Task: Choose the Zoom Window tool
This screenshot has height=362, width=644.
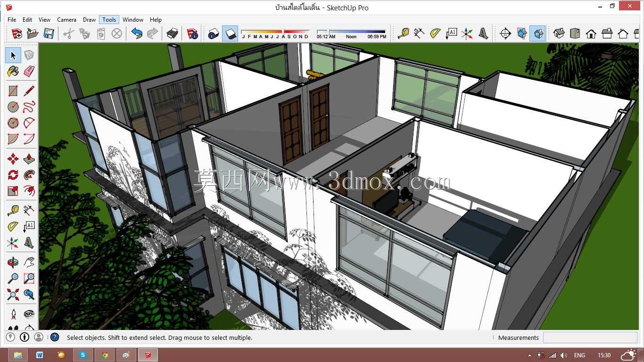Action: point(29,279)
